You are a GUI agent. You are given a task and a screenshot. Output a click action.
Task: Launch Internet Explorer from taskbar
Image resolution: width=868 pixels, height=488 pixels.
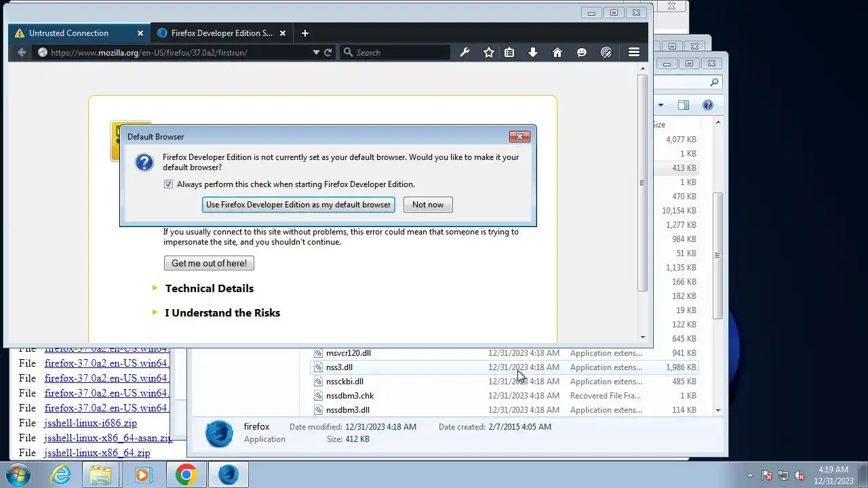point(61,474)
